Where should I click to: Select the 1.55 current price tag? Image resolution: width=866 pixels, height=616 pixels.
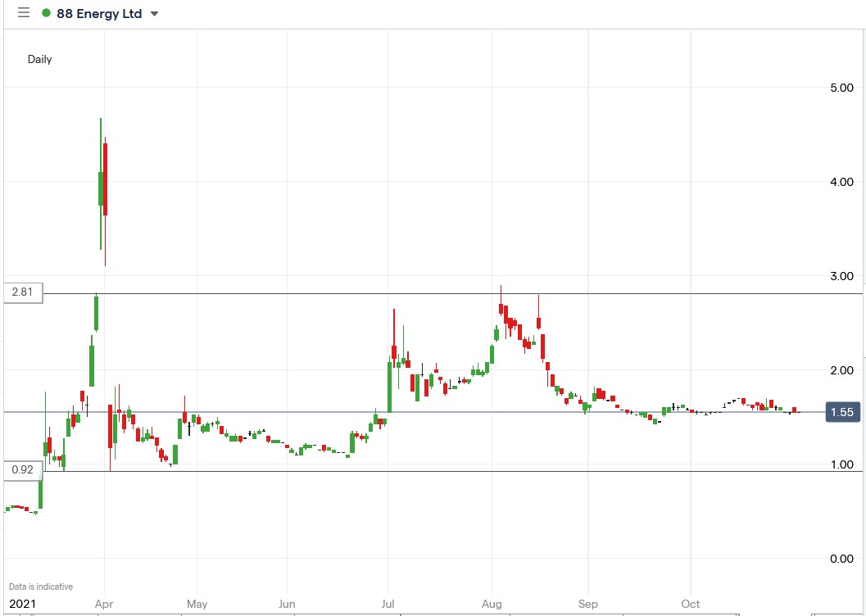pyautogui.click(x=842, y=413)
